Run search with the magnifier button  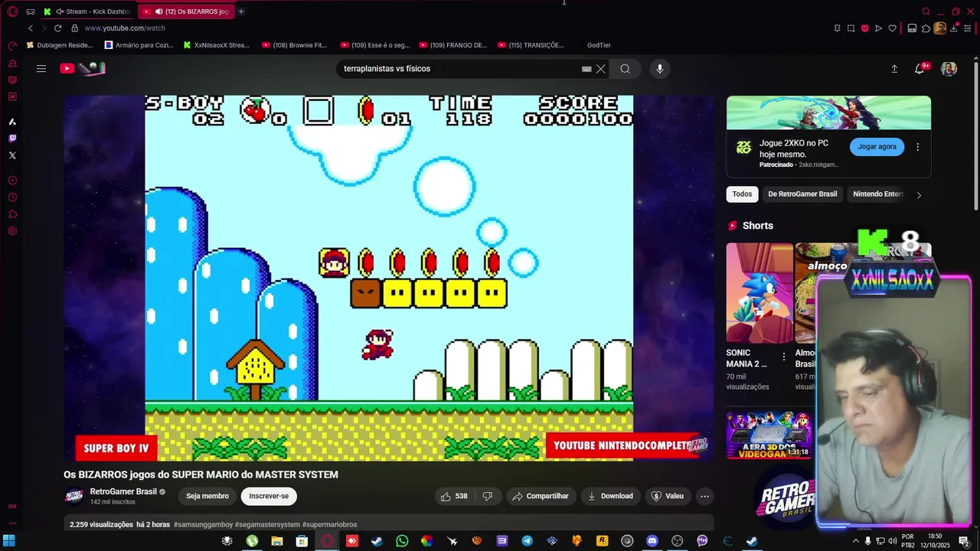pos(625,69)
